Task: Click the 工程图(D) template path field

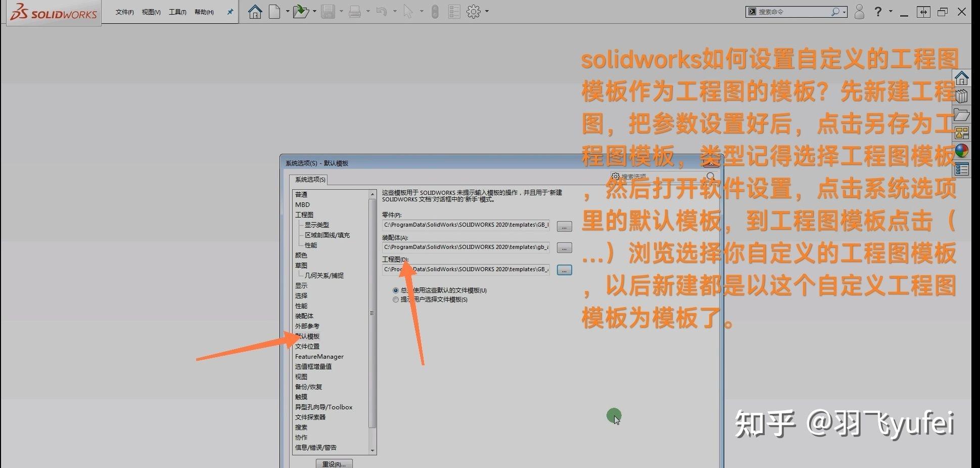Action: [466, 270]
